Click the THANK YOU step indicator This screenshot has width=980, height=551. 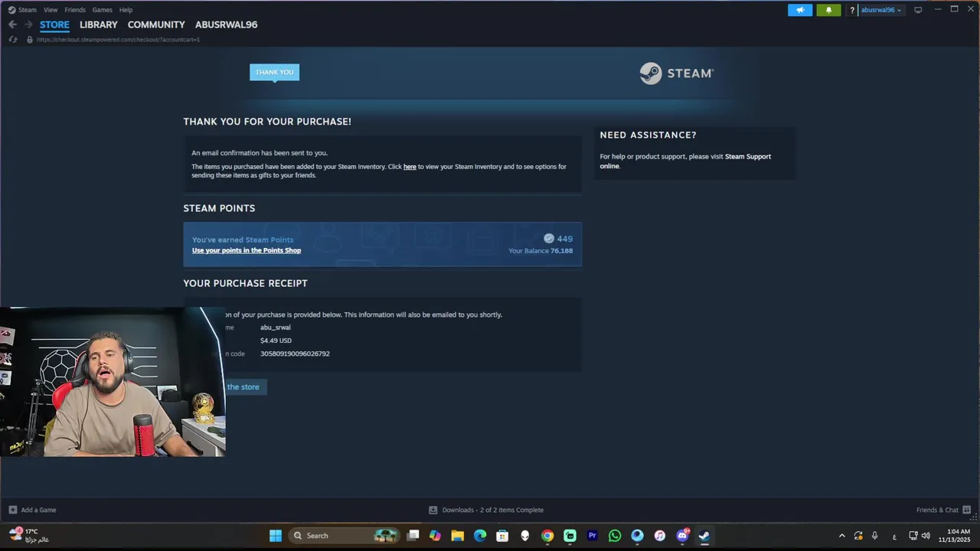274,72
